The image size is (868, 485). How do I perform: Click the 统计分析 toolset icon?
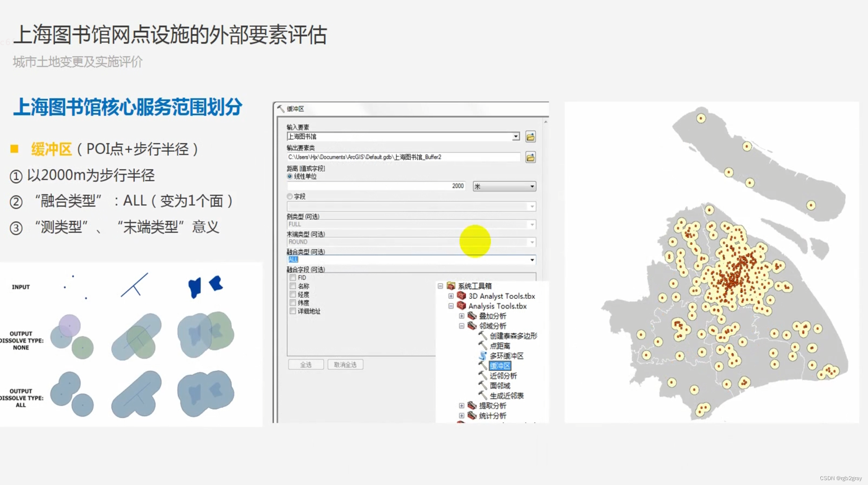[472, 415]
